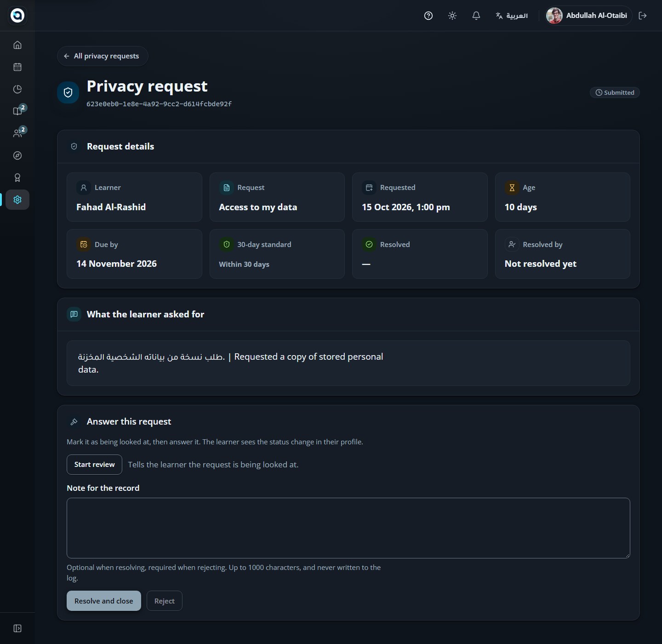Click the What the learner asked for heading

click(x=145, y=314)
